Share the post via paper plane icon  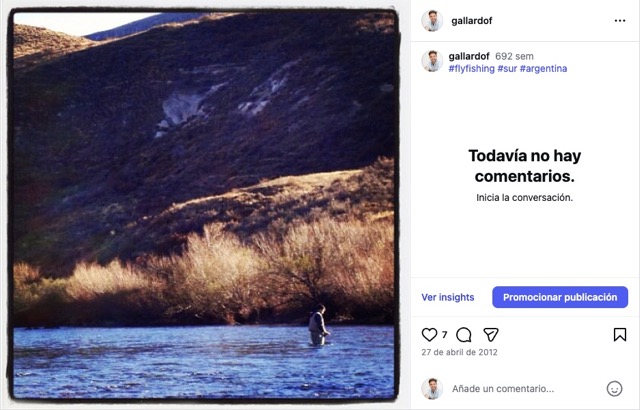pos(491,335)
